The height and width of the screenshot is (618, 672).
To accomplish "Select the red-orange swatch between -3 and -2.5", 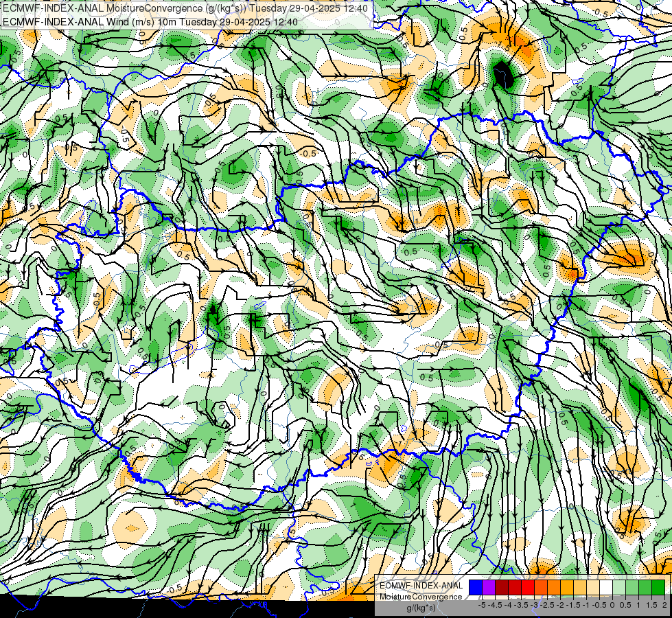I will click(x=541, y=587).
